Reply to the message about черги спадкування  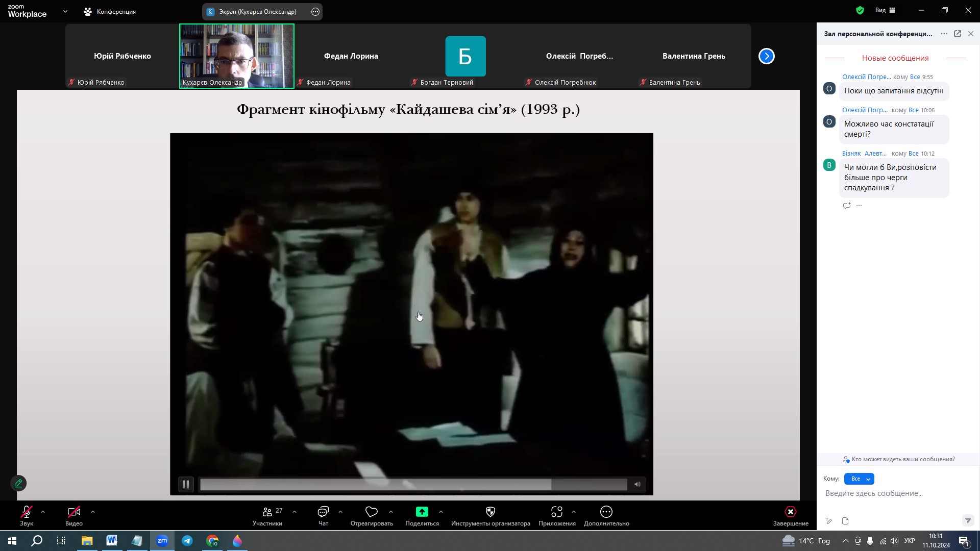pos(847,206)
